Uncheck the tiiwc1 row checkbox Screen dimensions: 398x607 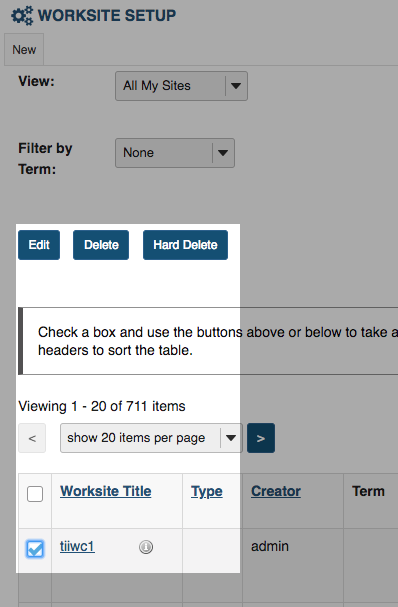click(x=35, y=549)
